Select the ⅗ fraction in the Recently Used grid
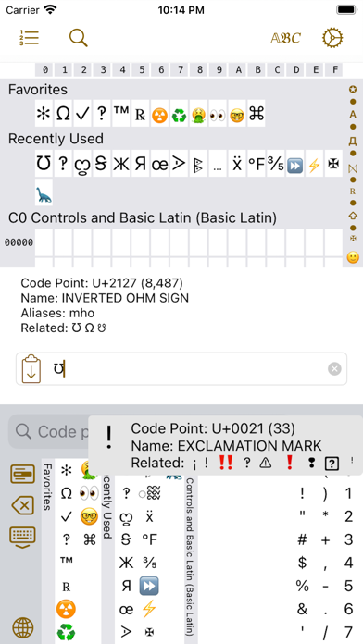This screenshot has height=644, width=363. [275, 165]
